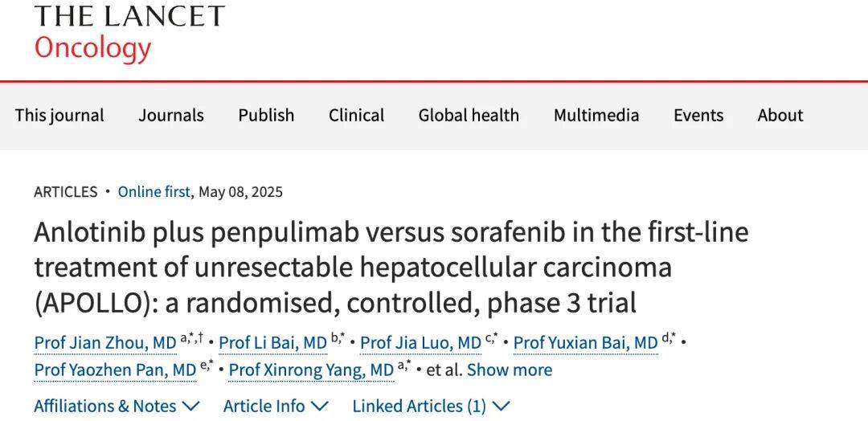Image resolution: width=868 pixels, height=421 pixels.
Task: Open the This journal menu
Action: pyautogui.click(x=59, y=115)
